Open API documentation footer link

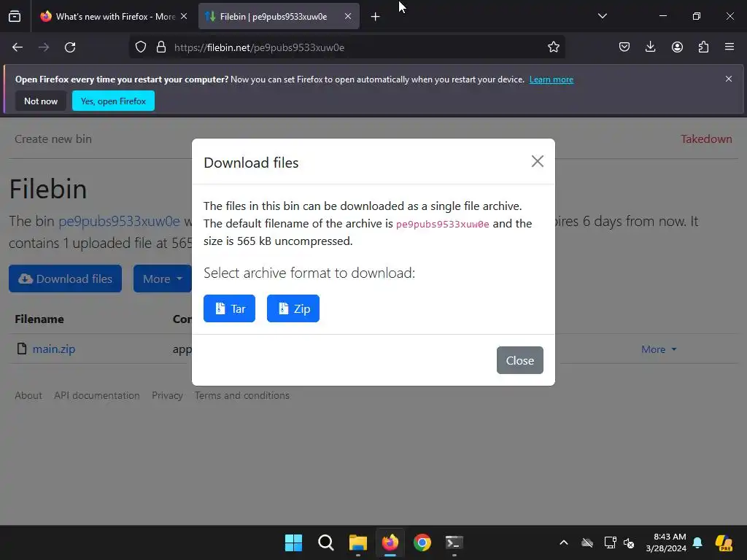(97, 396)
